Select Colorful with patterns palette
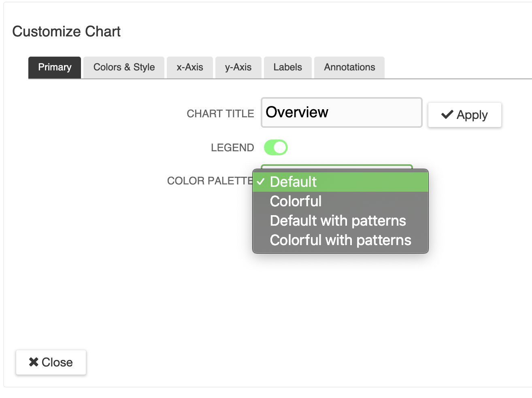 tap(340, 240)
